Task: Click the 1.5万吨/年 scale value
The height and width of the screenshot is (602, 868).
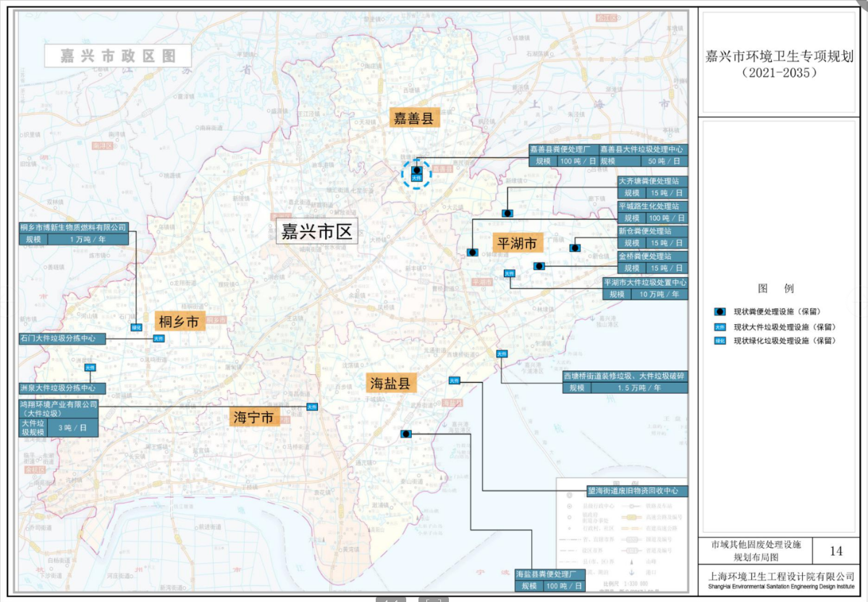Action: 639,388
